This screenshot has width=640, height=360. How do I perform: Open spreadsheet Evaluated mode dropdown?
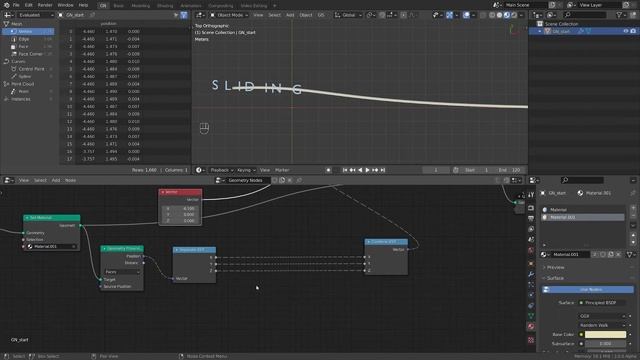point(35,15)
